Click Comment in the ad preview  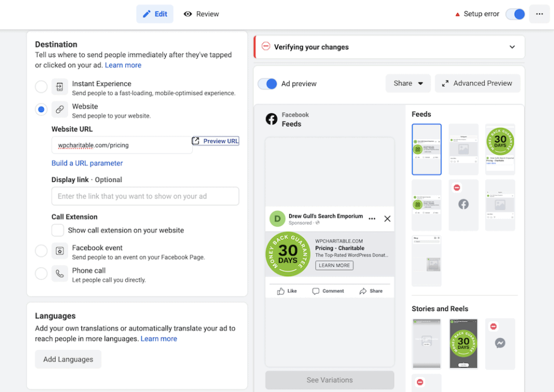tap(328, 291)
